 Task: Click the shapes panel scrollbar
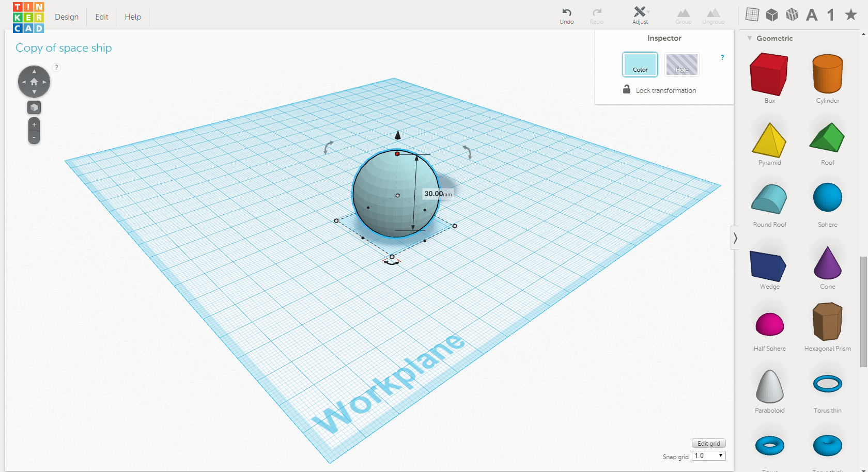pos(863,311)
